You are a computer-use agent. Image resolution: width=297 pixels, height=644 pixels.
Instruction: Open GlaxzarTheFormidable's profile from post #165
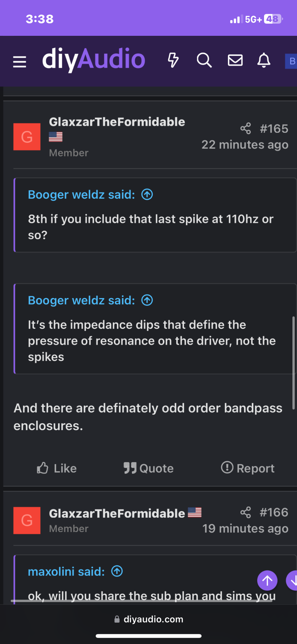117,122
